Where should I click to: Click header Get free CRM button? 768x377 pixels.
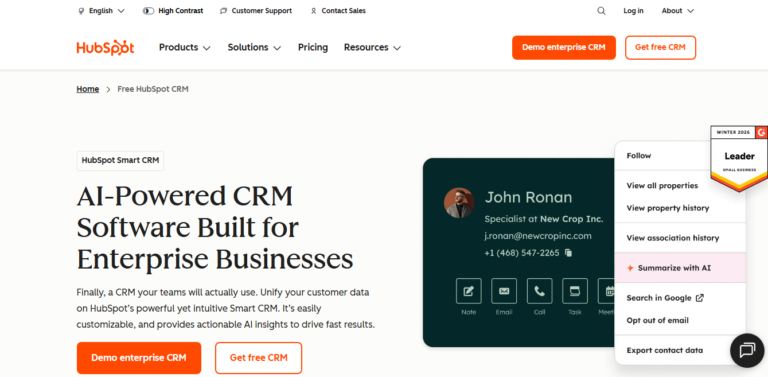click(660, 47)
